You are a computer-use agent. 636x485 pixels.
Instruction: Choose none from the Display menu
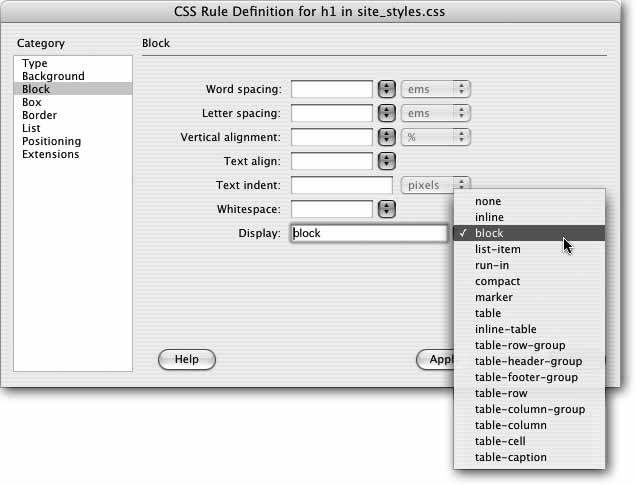click(488, 201)
